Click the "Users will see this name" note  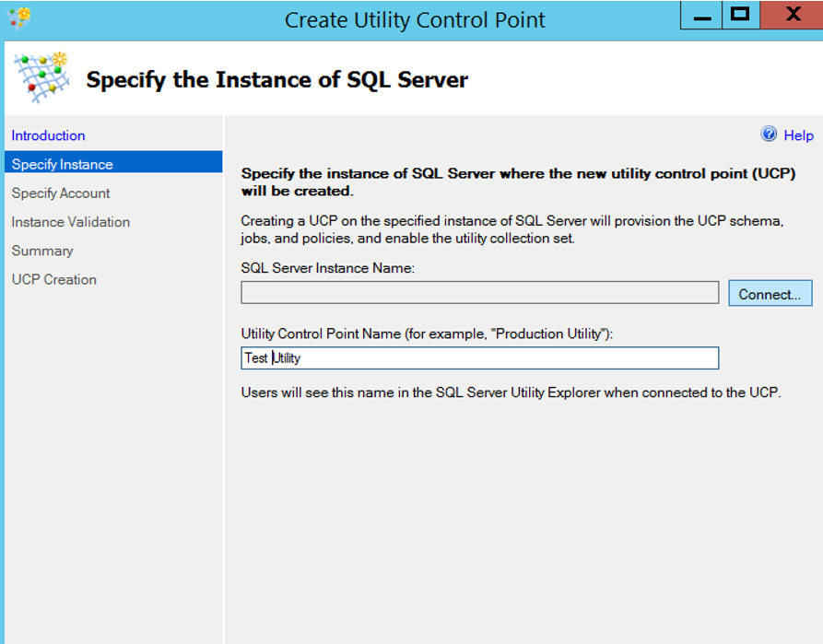point(511,392)
